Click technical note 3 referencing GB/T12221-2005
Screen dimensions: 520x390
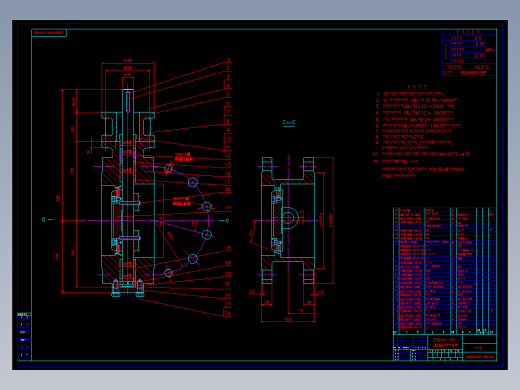pyautogui.click(x=415, y=106)
